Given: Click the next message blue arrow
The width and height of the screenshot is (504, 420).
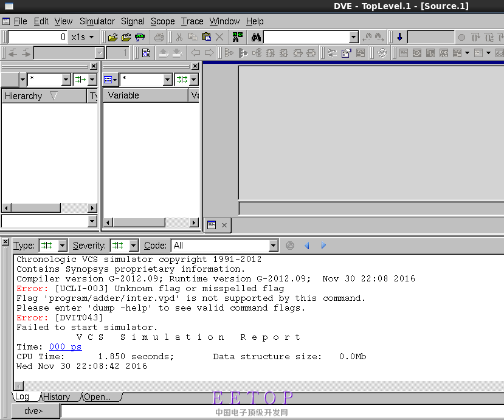Looking at the screenshot, I should (323, 246).
